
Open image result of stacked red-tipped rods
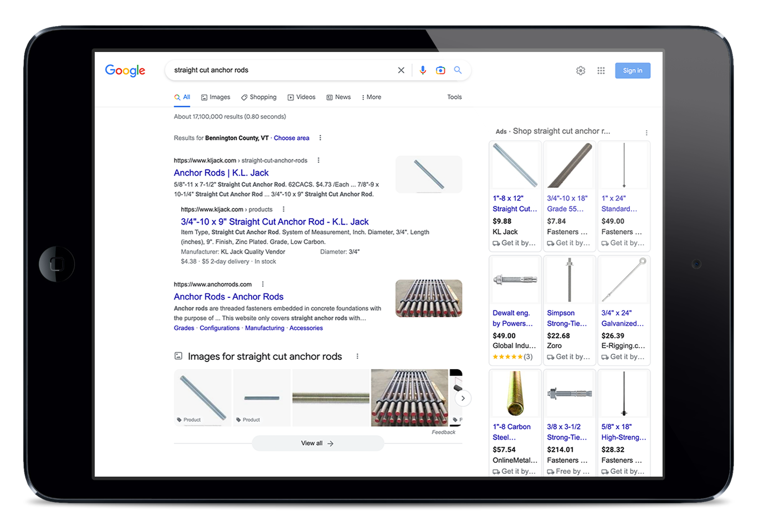pyautogui.click(x=409, y=397)
